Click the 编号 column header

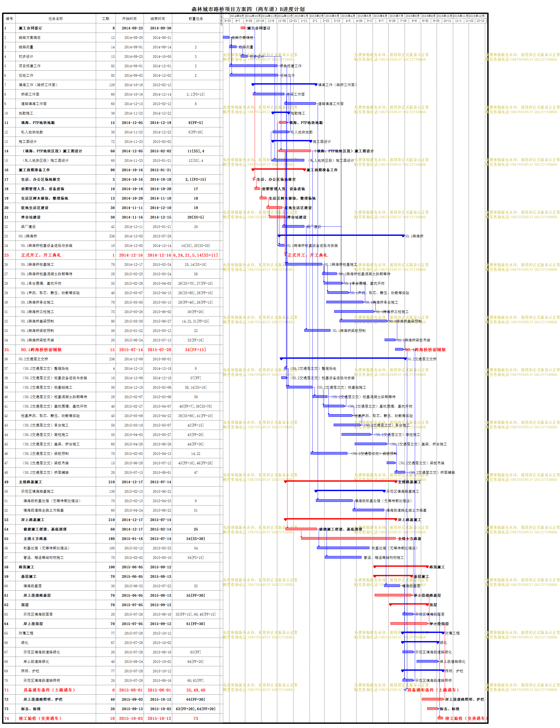click(9, 19)
